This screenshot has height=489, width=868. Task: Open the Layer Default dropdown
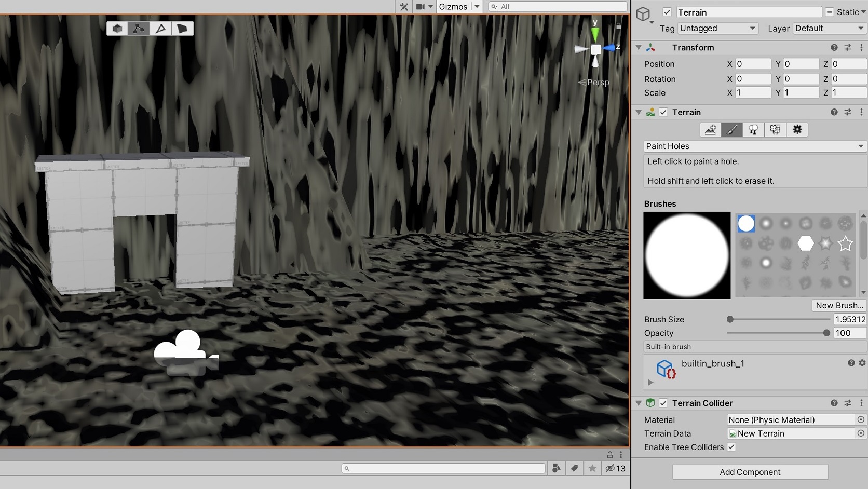tap(830, 28)
